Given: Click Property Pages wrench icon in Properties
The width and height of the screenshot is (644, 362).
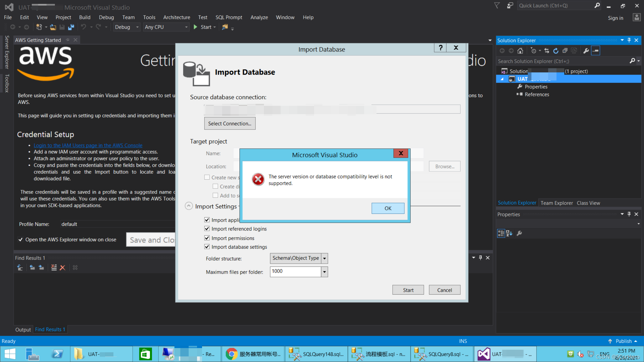Looking at the screenshot, I should coord(519,233).
